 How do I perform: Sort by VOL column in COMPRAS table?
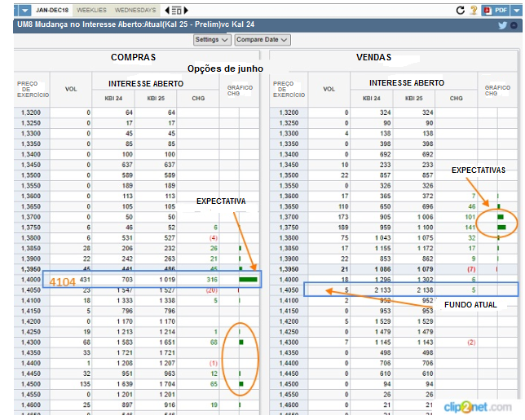[x=69, y=88]
